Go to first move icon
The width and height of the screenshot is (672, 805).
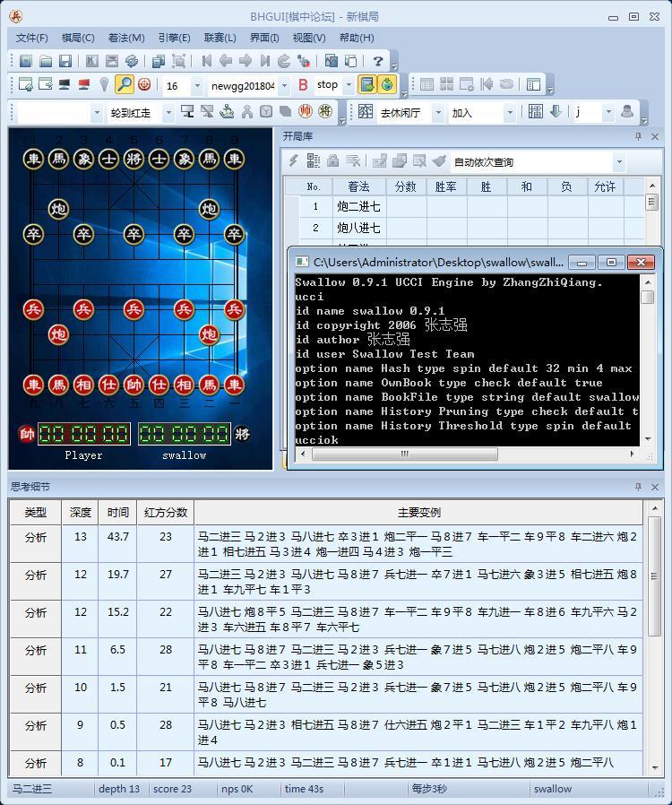pos(207,61)
